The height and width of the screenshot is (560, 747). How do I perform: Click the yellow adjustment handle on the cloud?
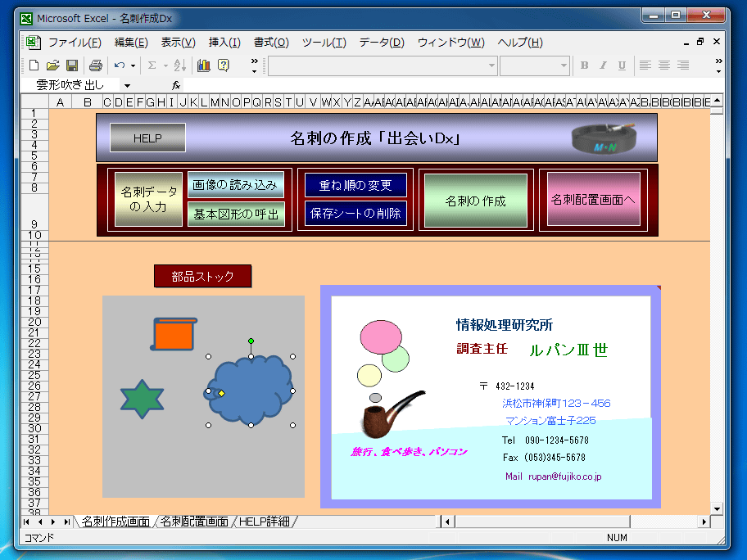pyautogui.click(x=221, y=393)
